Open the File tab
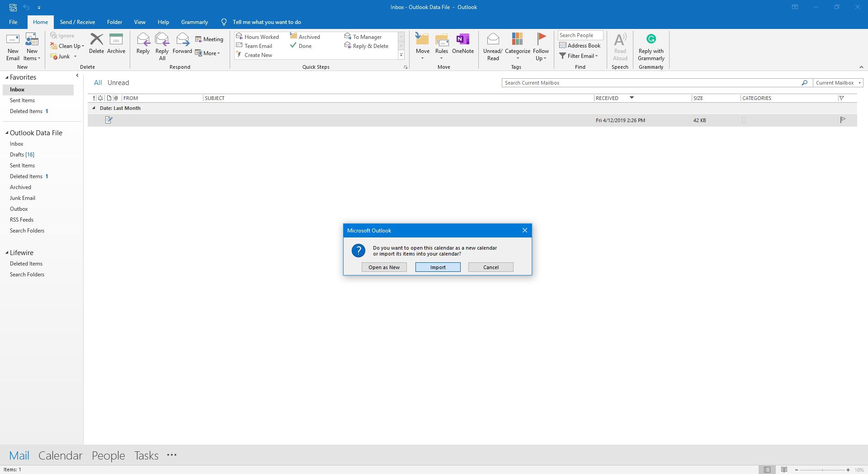Viewport: 868px width, 474px height. [13, 22]
